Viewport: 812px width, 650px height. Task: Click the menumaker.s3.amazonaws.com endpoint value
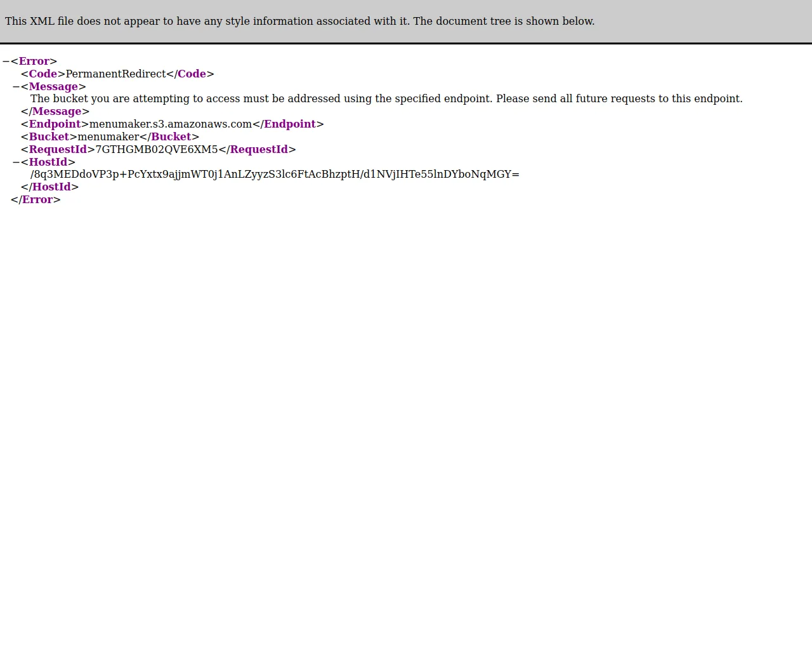[171, 124]
